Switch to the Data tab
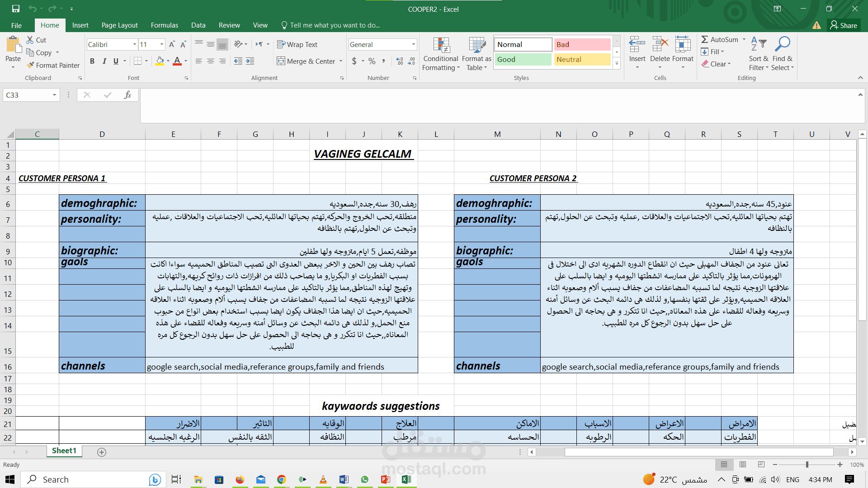Image resolution: width=868 pixels, height=488 pixels. point(198,25)
